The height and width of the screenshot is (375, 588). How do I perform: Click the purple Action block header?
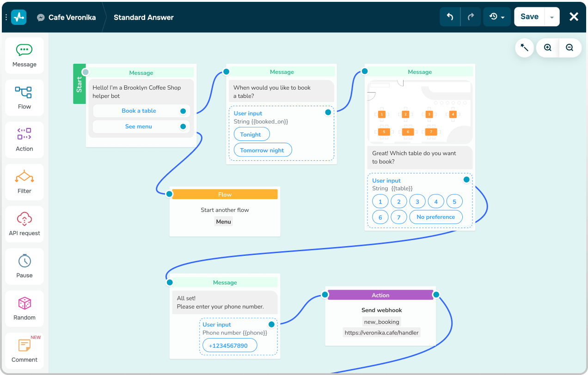coord(380,295)
